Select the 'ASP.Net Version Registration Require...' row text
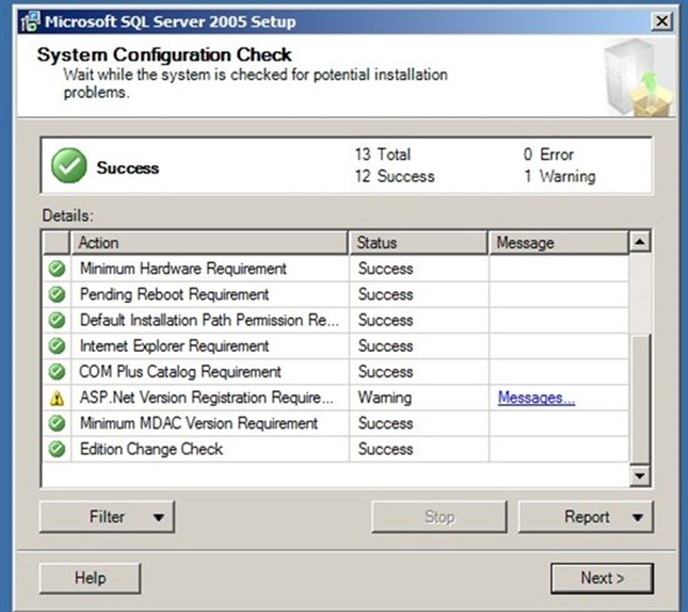Viewport: 688px width, 612px height. tap(206, 397)
